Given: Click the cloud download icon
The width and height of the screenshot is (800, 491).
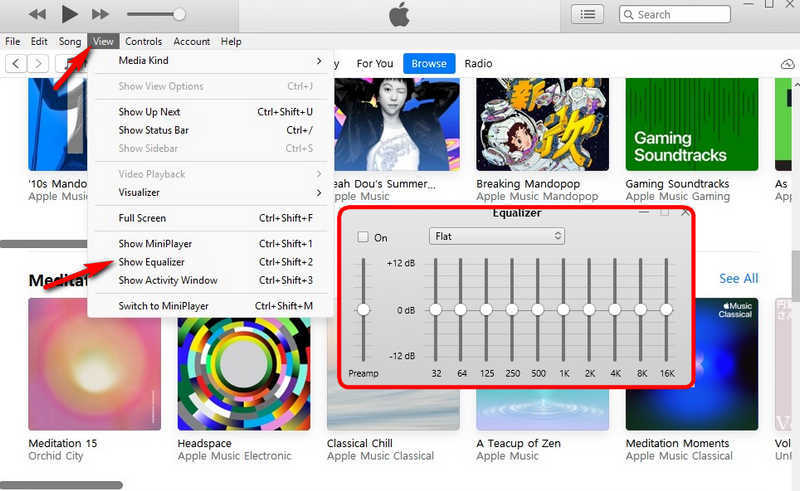Looking at the screenshot, I should (788, 64).
